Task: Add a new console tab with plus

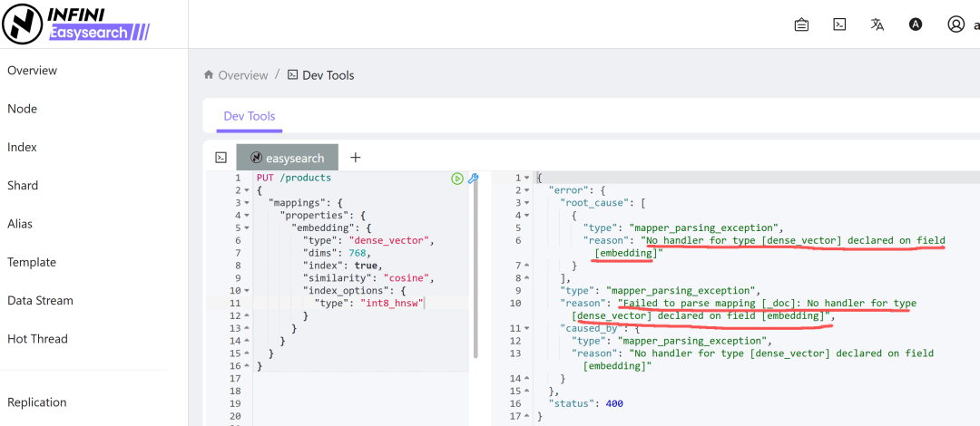Action: click(355, 158)
